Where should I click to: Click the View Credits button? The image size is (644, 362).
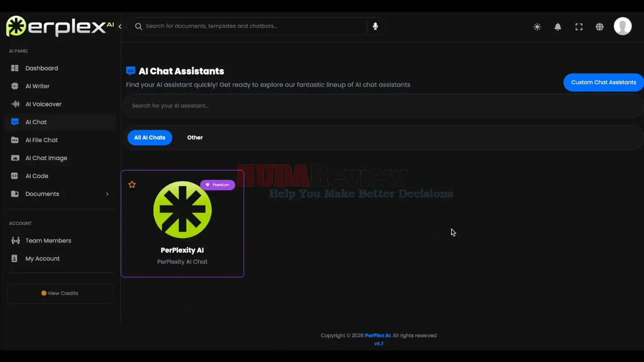point(60,293)
